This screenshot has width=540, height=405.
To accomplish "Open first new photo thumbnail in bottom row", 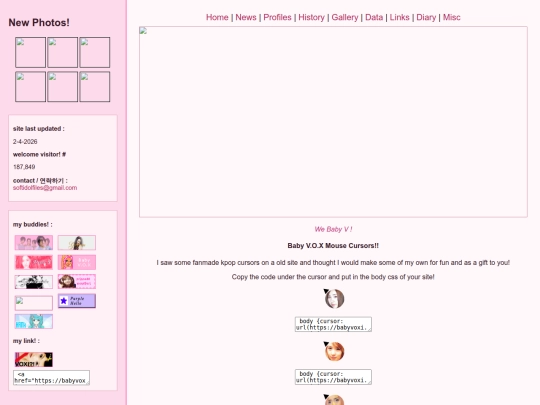I will (30, 87).
